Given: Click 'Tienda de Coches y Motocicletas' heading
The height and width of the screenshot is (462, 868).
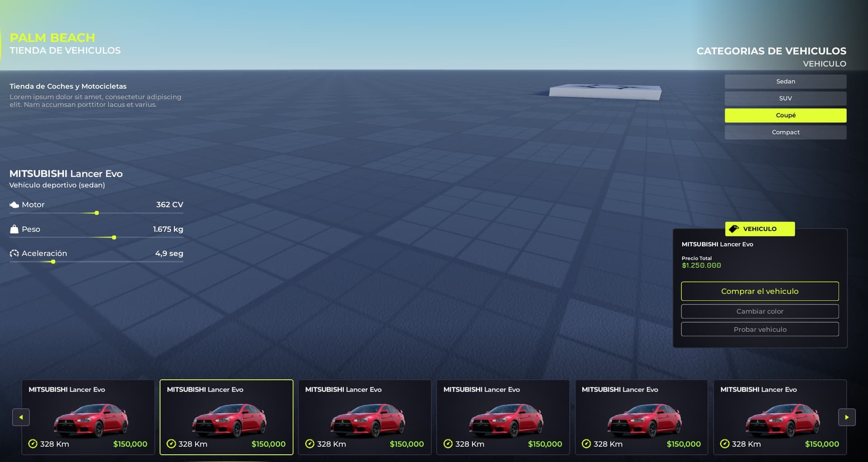Looking at the screenshot, I should 68,86.
